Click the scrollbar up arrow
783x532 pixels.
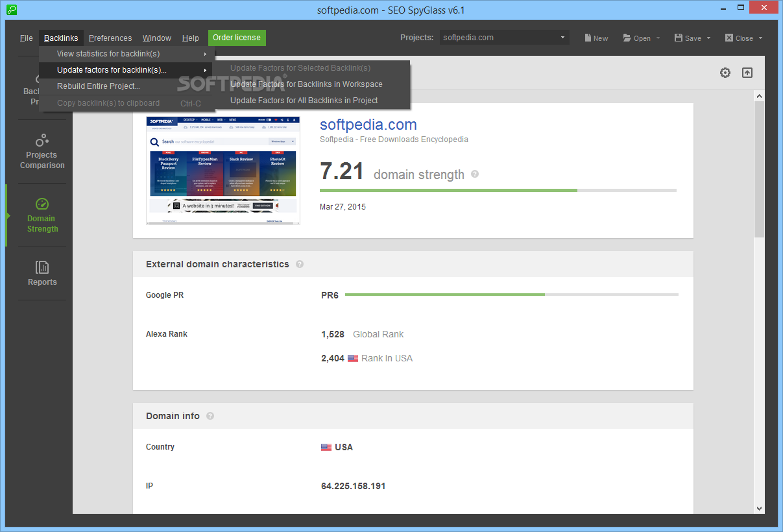[759, 96]
